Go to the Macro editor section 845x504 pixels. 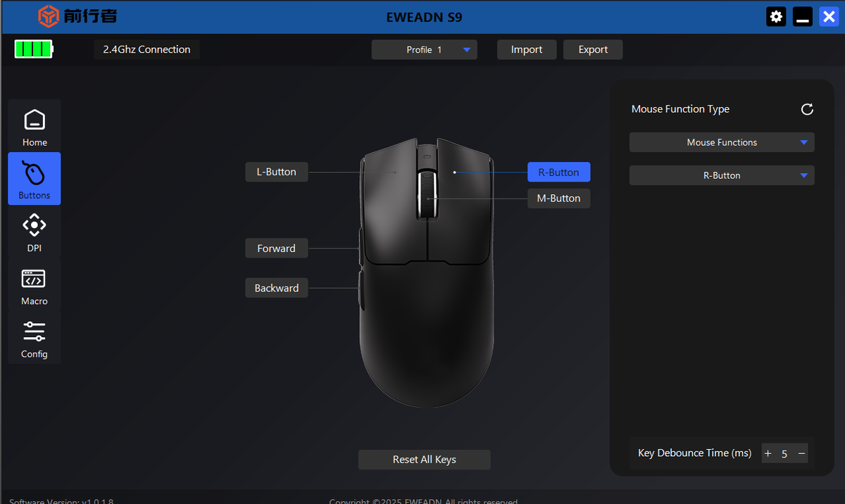34,285
